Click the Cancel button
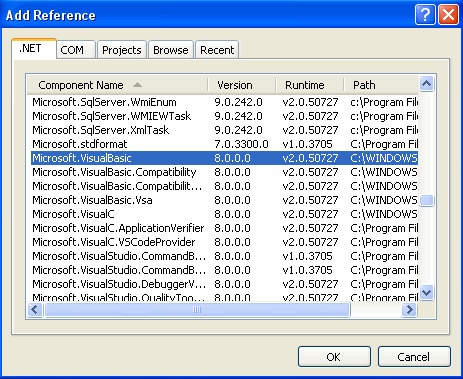Screen dimensions: 463x379 pyautogui.click(x=414, y=357)
